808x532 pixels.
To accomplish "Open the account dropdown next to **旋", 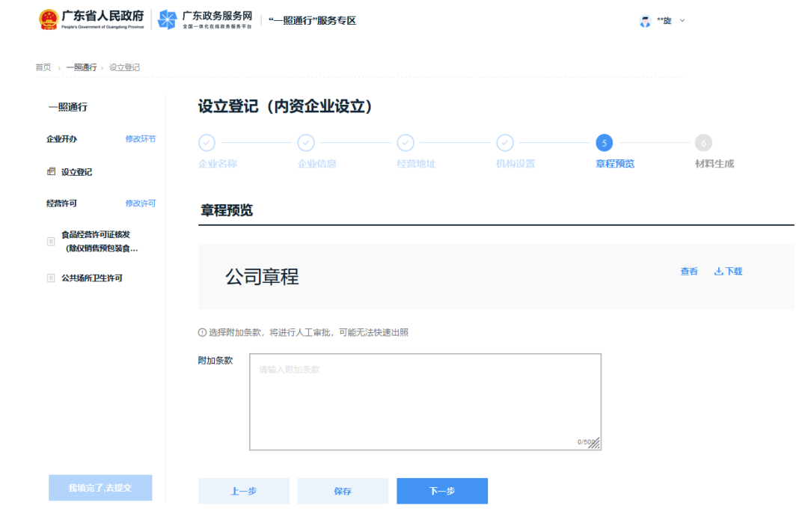I will tap(682, 20).
